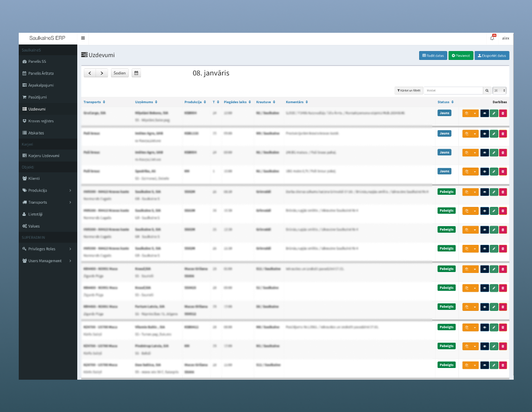This screenshot has width=532, height=412.
Task: Toggle sort order on Transports column
Action: pos(94,102)
